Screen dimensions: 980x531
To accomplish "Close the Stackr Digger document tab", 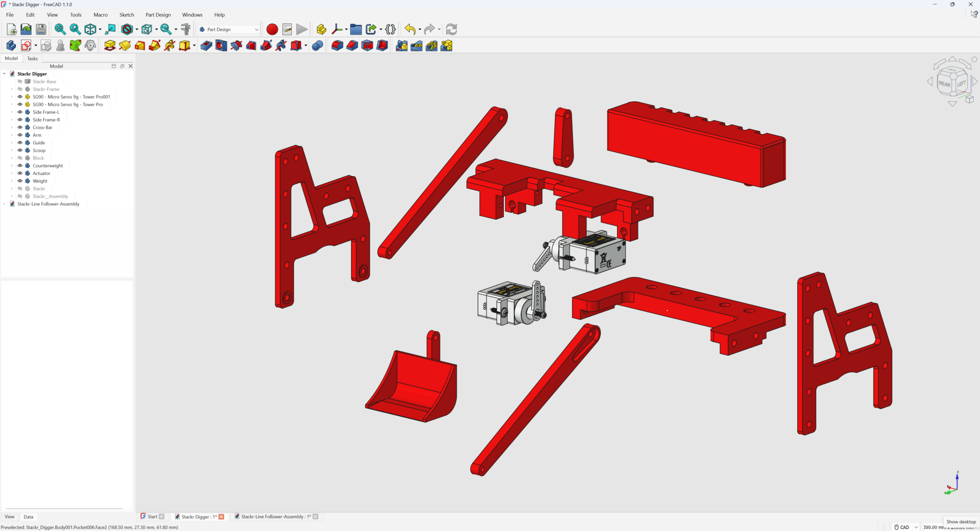I will click(222, 517).
